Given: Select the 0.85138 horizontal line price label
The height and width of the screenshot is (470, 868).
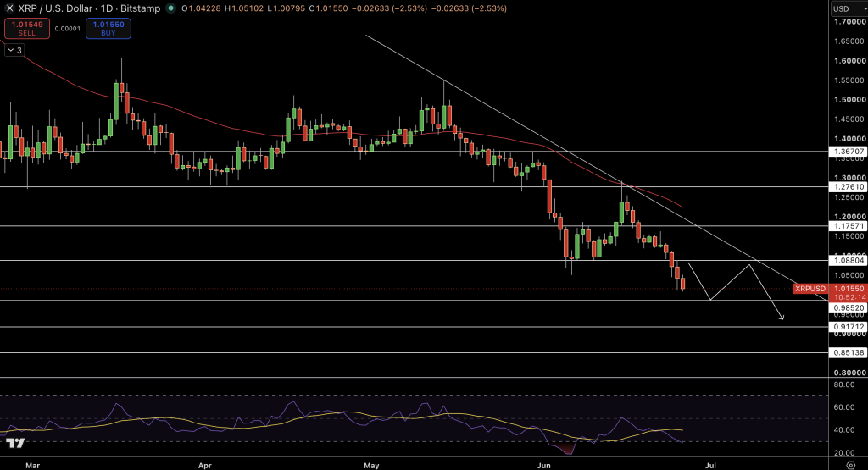Looking at the screenshot, I should tap(849, 353).
